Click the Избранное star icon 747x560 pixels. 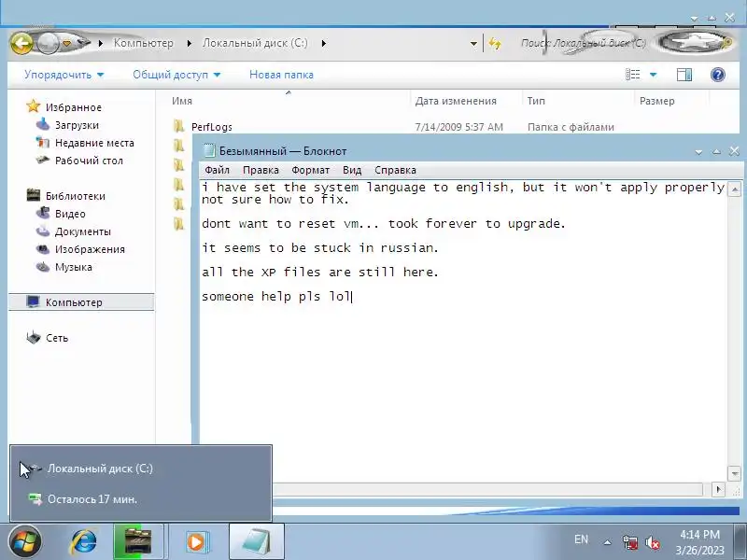[x=34, y=106]
